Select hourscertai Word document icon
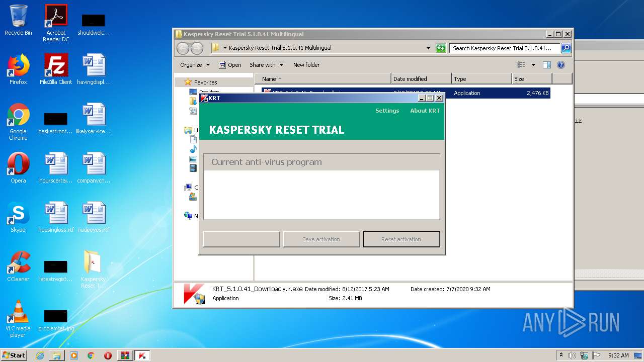The width and height of the screenshot is (644, 362). 56,168
